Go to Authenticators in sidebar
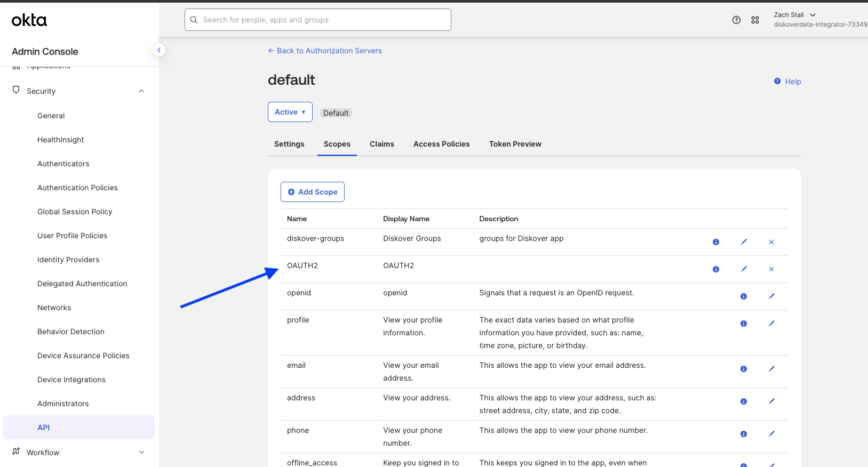Image resolution: width=868 pixels, height=467 pixels. pyautogui.click(x=63, y=164)
